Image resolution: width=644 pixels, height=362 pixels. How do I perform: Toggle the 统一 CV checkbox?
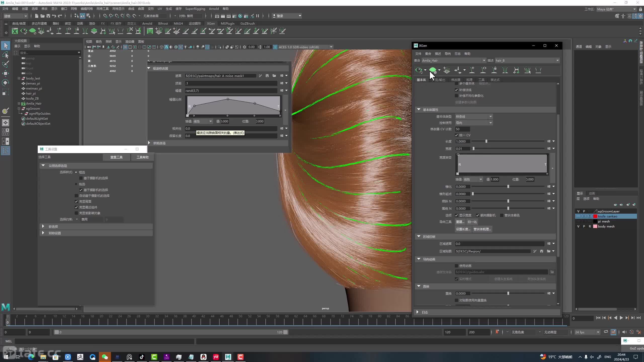(456, 135)
